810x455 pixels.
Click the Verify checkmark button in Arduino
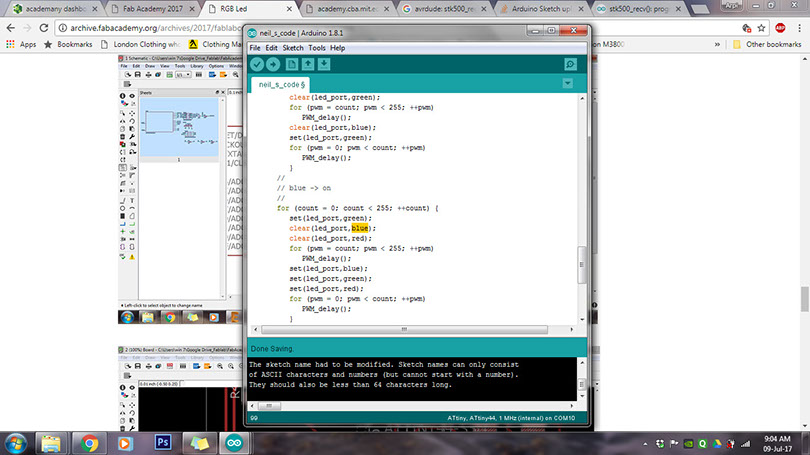coord(257,65)
